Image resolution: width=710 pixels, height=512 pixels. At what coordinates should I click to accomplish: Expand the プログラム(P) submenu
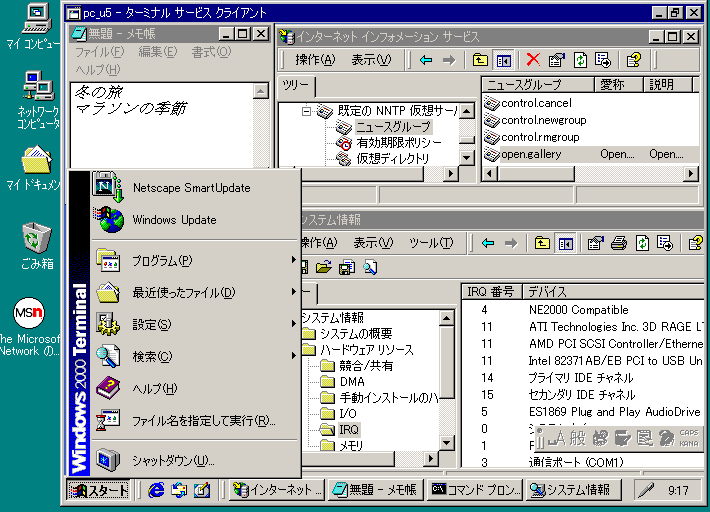pos(196,261)
